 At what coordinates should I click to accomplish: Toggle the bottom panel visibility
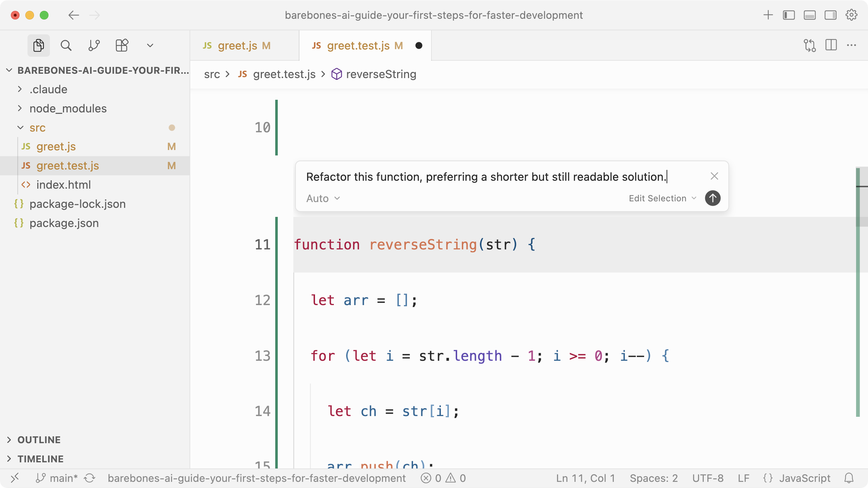coord(810,15)
